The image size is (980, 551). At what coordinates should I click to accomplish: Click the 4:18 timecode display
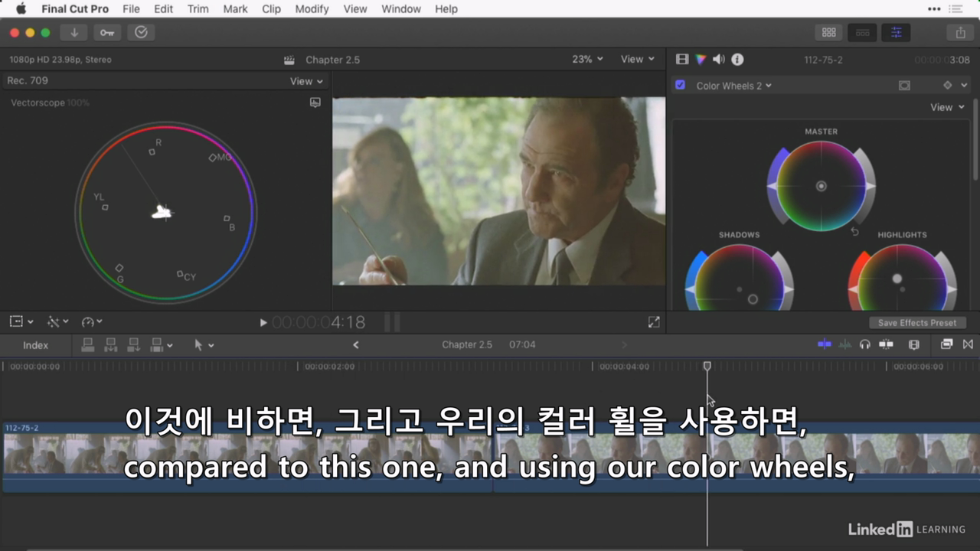point(318,323)
